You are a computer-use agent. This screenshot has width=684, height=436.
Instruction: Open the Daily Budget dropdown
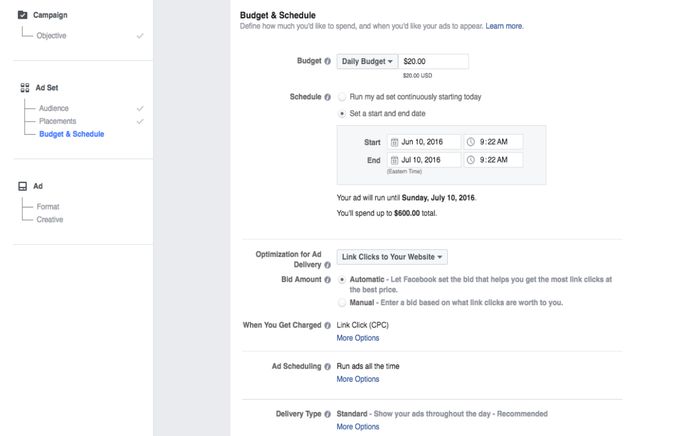[x=366, y=62]
